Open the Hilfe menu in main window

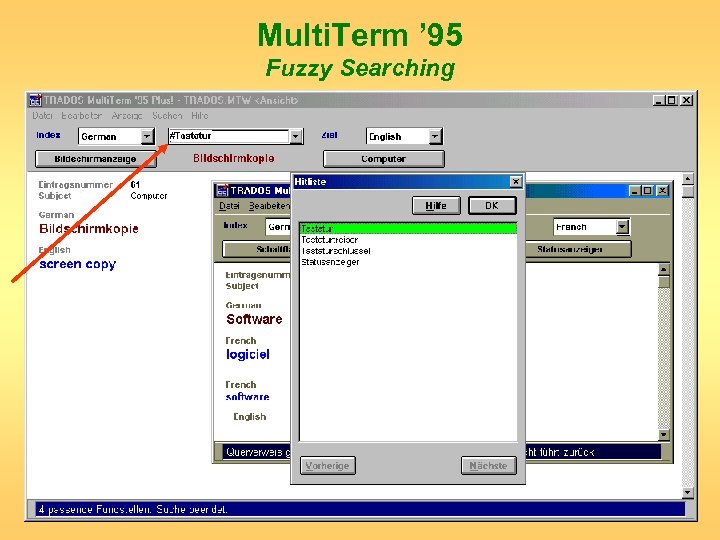pyautogui.click(x=200, y=116)
